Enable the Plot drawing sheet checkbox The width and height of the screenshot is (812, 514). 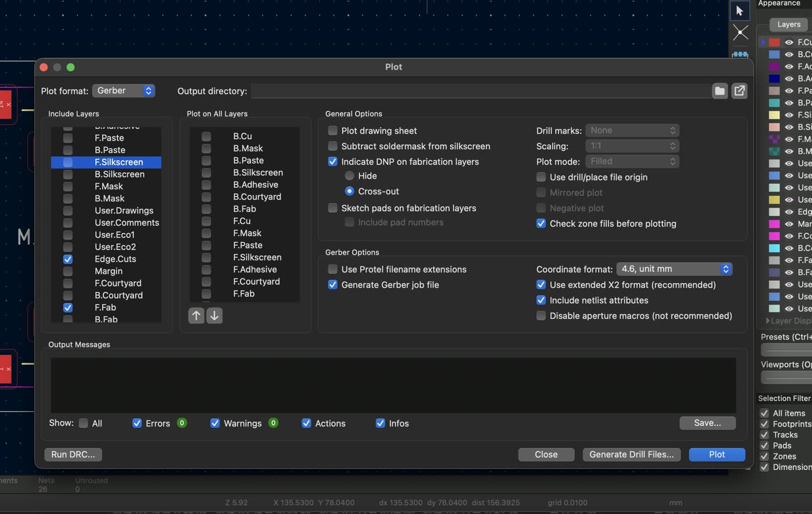tap(332, 131)
